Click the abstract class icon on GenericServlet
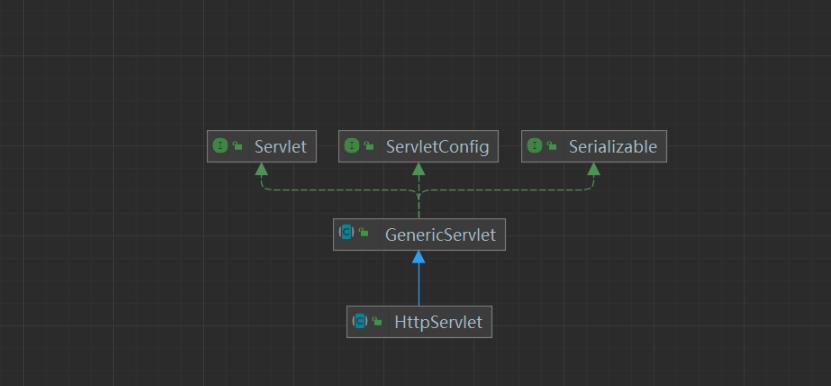This screenshot has width=831, height=386. coord(347,232)
